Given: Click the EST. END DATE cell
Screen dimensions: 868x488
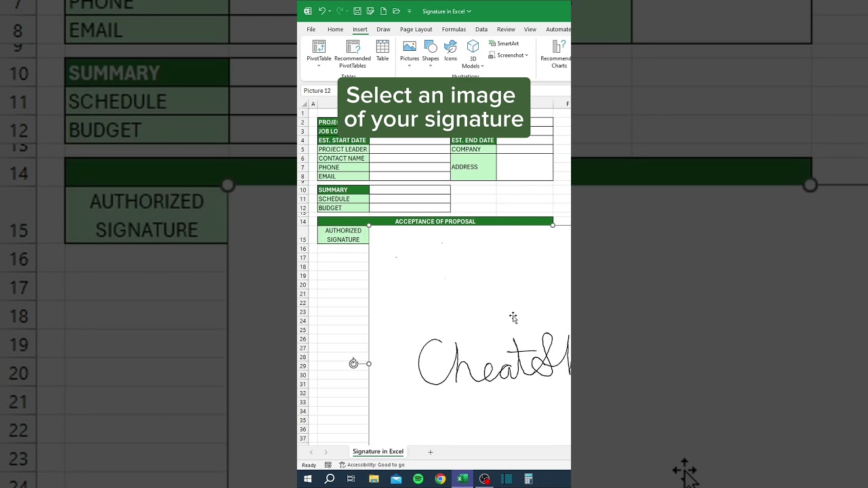Looking at the screenshot, I should pos(473,140).
